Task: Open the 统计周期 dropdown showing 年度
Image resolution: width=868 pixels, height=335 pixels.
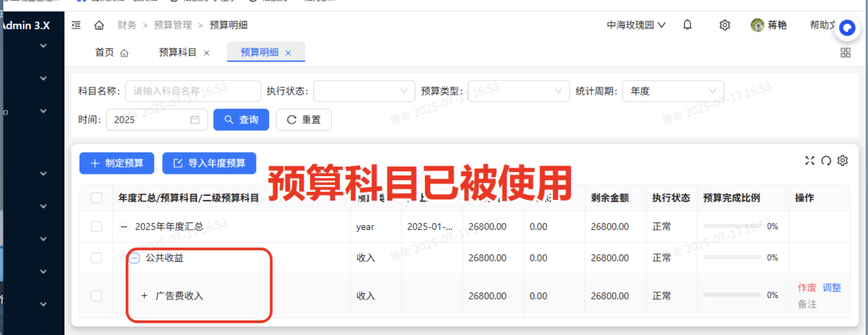Action: tap(672, 91)
